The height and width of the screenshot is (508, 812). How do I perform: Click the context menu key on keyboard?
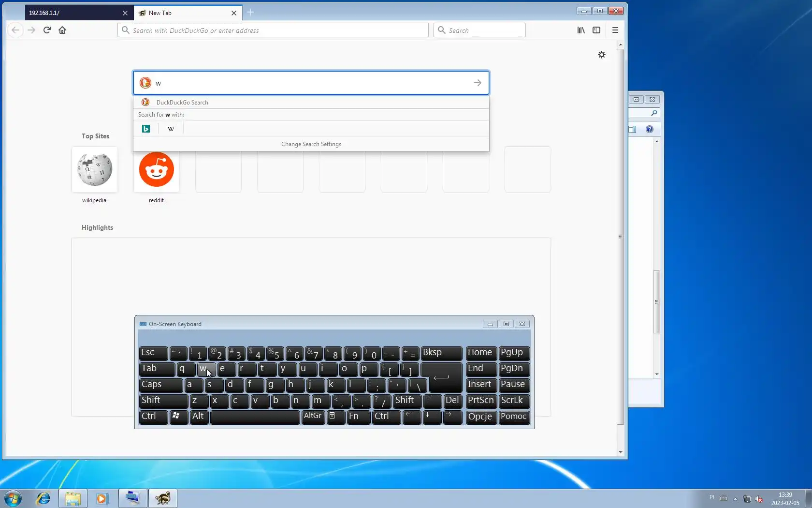click(x=336, y=417)
